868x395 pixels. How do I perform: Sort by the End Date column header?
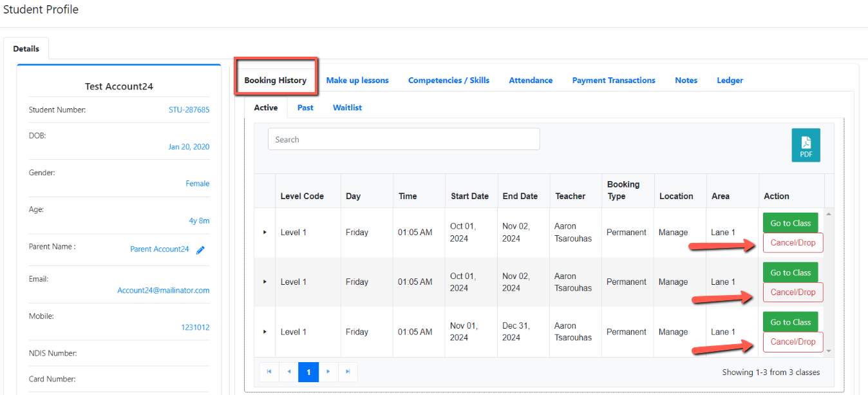[x=520, y=196]
